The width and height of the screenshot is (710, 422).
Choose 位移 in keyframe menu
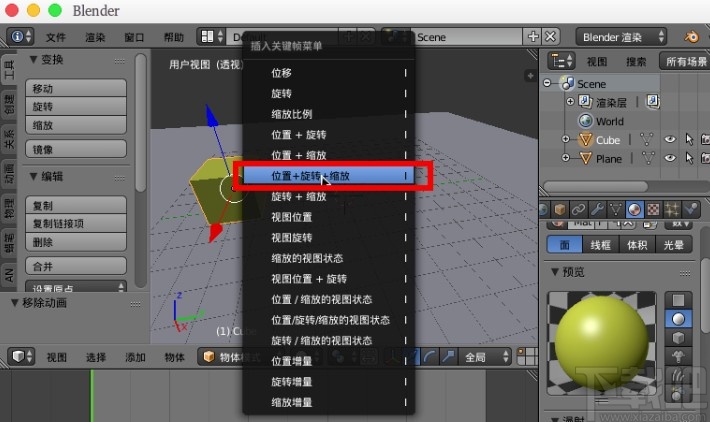(329, 72)
